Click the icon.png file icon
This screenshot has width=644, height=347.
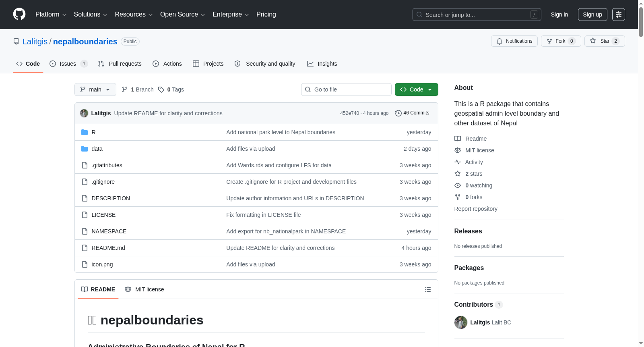[85, 264]
